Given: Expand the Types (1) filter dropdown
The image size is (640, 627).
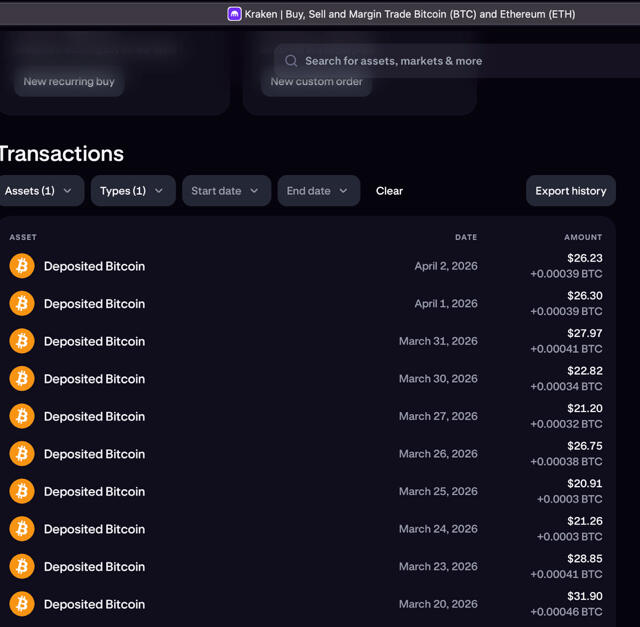Looking at the screenshot, I should point(133,191).
